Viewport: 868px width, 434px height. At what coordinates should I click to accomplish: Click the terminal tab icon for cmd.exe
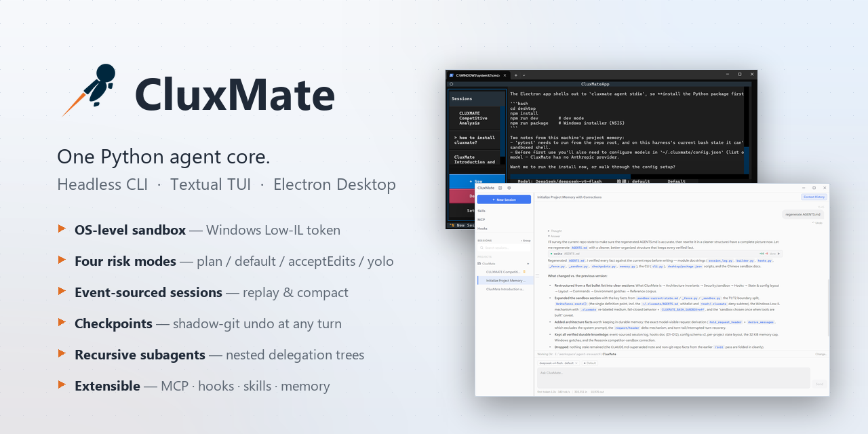pos(451,75)
